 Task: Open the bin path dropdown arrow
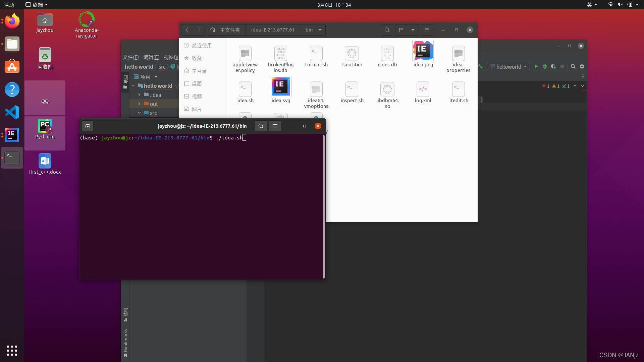(320, 30)
